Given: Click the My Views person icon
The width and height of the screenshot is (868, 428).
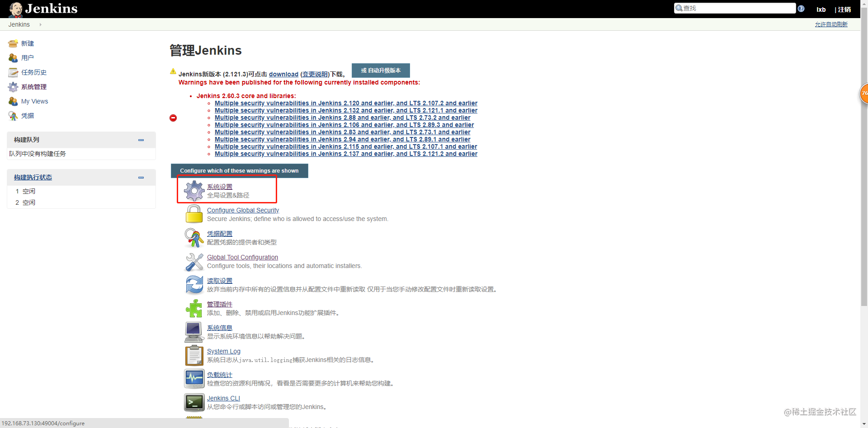Looking at the screenshot, I should (x=13, y=101).
